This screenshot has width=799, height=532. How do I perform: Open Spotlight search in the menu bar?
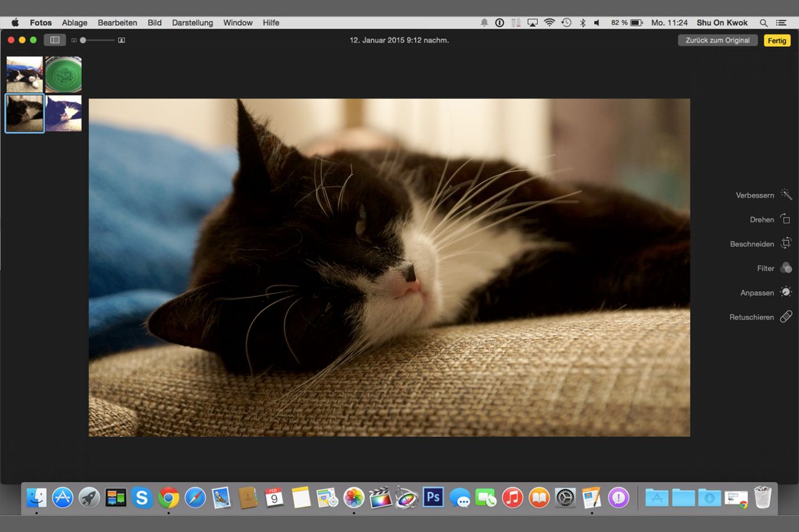pos(764,23)
